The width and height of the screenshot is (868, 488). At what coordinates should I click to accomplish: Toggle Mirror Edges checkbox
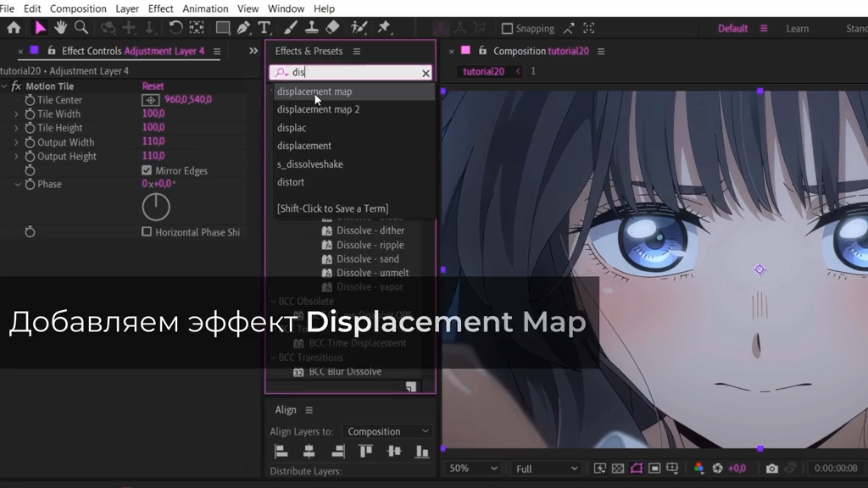147,170
